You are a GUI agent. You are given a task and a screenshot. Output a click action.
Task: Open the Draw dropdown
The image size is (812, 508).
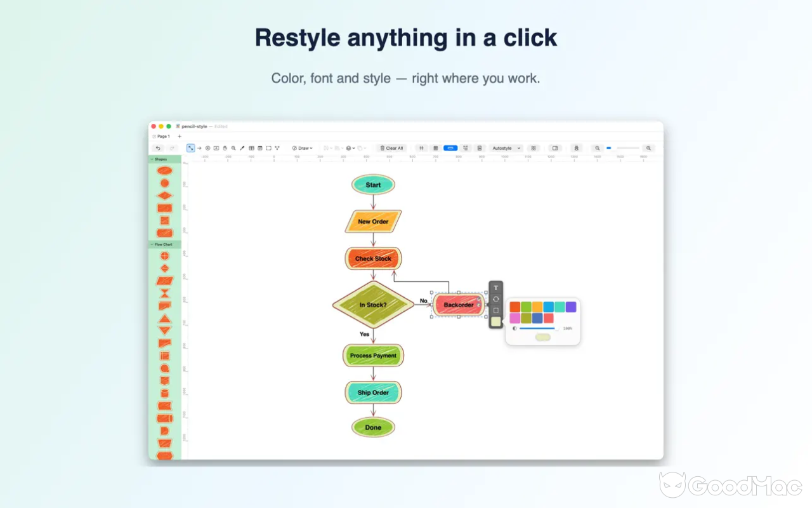[303, 148]
